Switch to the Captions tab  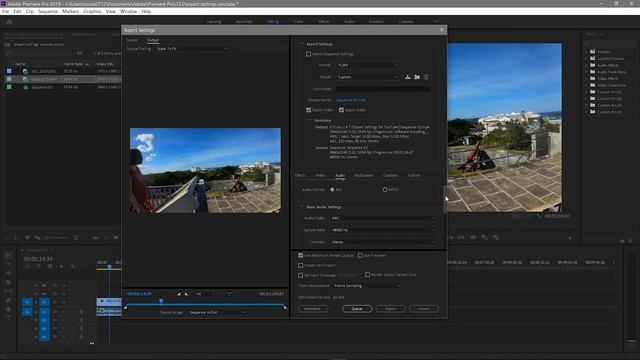[390, 175]
